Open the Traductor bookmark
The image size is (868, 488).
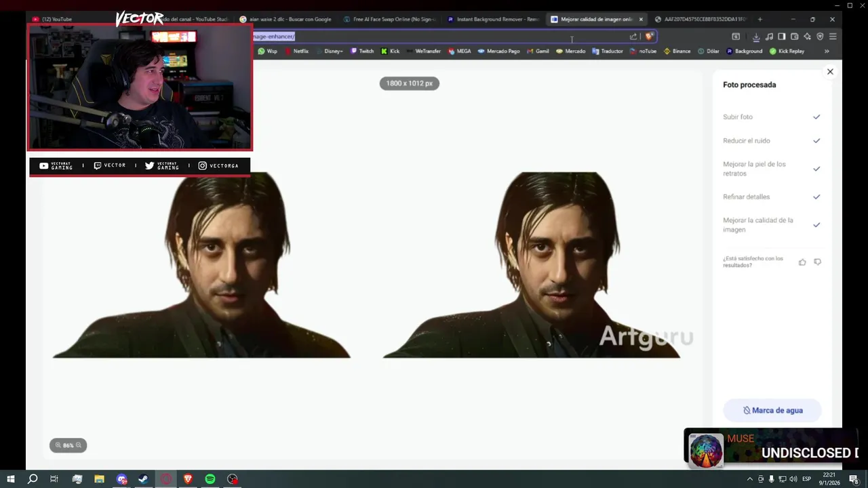point(607,51)
